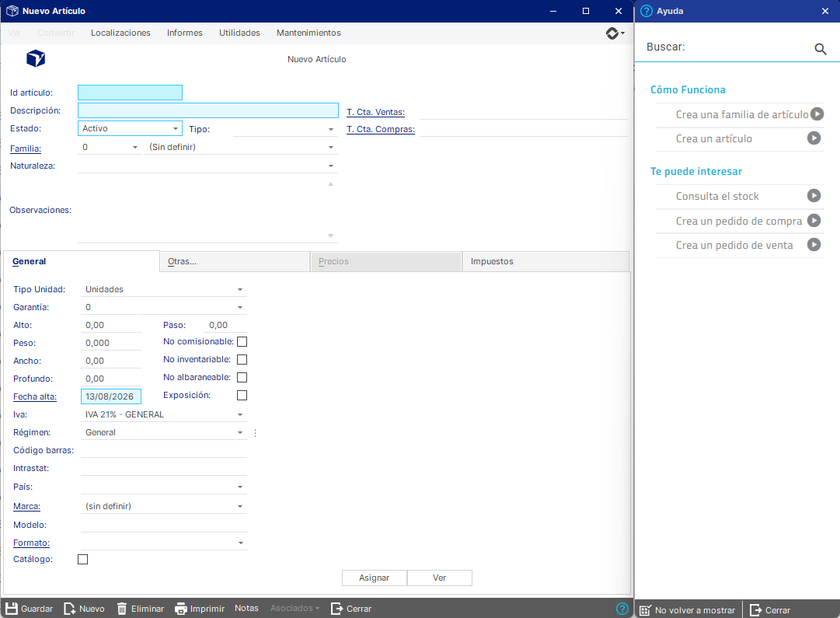Click the Nuevo Artículo title bar icon
This screenshot has height=618, width=840.
12,11
